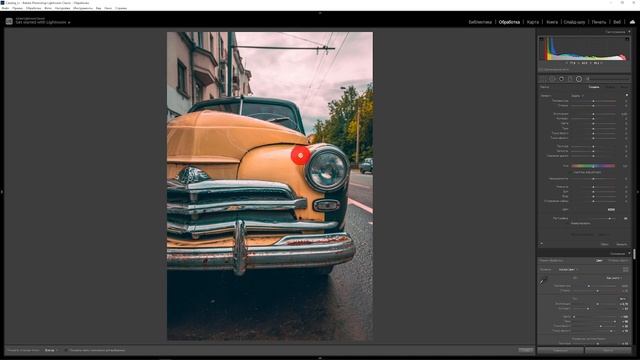Switch to the Библиотека module

click(x=480, y=22)
